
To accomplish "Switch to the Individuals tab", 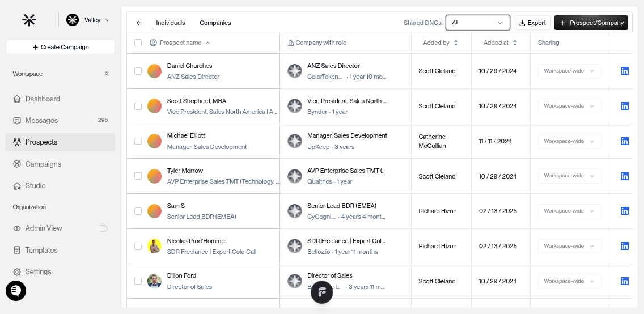I will [171, 23].
